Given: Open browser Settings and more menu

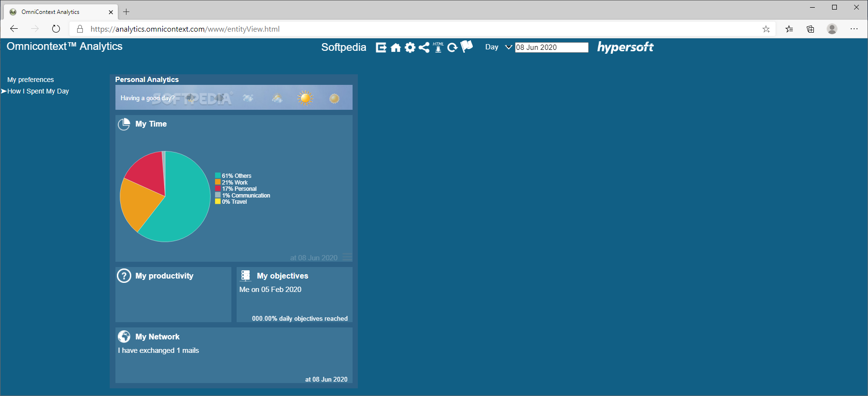Looking at the screenshot, I should [x=854, y=29].
